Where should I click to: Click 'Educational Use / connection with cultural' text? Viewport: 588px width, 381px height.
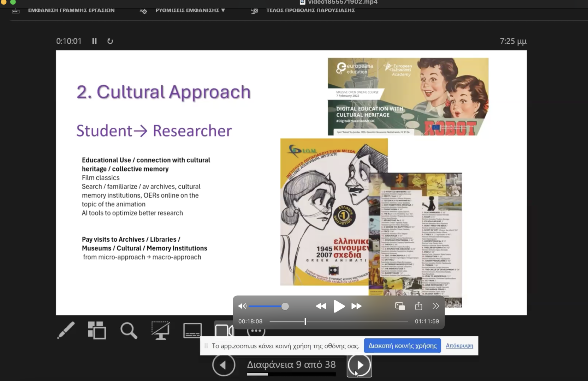(146, 160)
